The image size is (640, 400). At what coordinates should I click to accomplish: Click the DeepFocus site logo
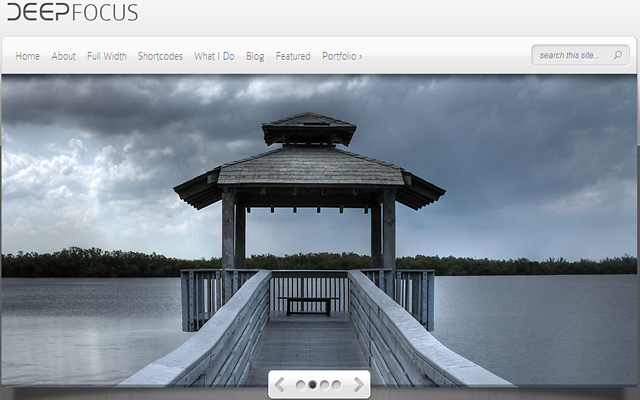[x=73, y=12]
